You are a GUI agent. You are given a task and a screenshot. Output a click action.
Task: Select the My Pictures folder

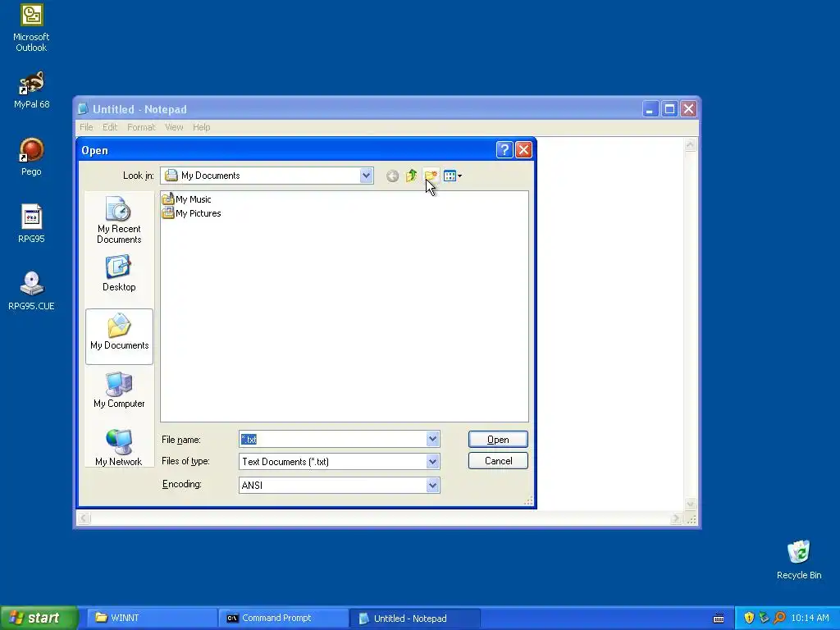point(192,213)
